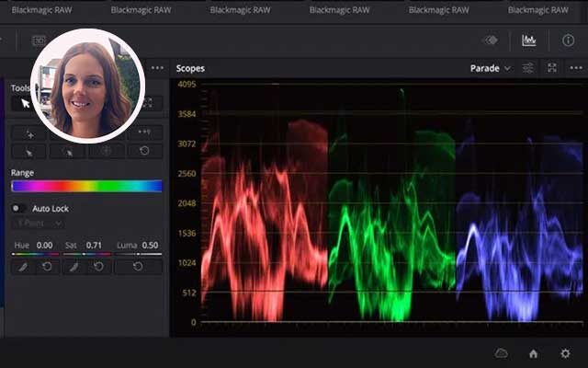Screen dimensions: 588x368
Task: Open scope display settings sliders icon
Action: click(x=527, y=68)
